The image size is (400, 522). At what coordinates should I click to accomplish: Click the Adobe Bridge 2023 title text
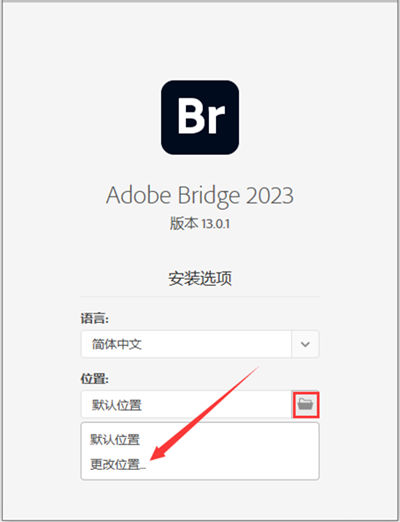[x=200, y=195]
